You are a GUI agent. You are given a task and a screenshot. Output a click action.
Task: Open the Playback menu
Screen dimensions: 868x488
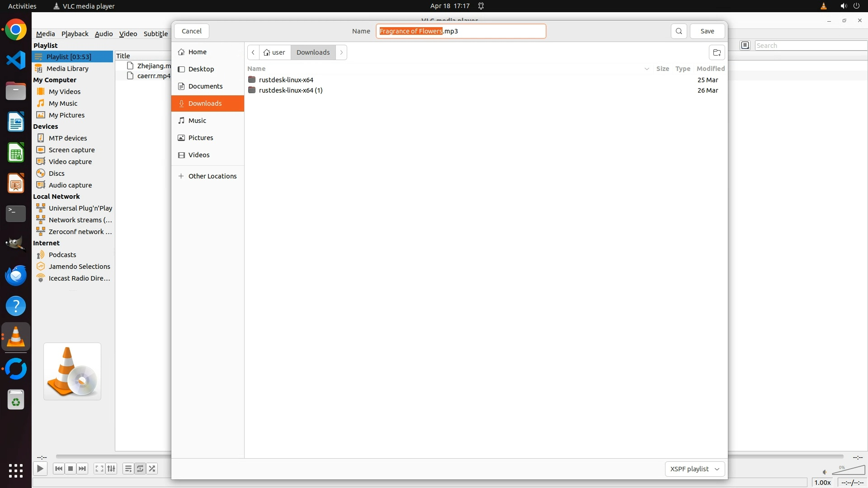[75, 34]
